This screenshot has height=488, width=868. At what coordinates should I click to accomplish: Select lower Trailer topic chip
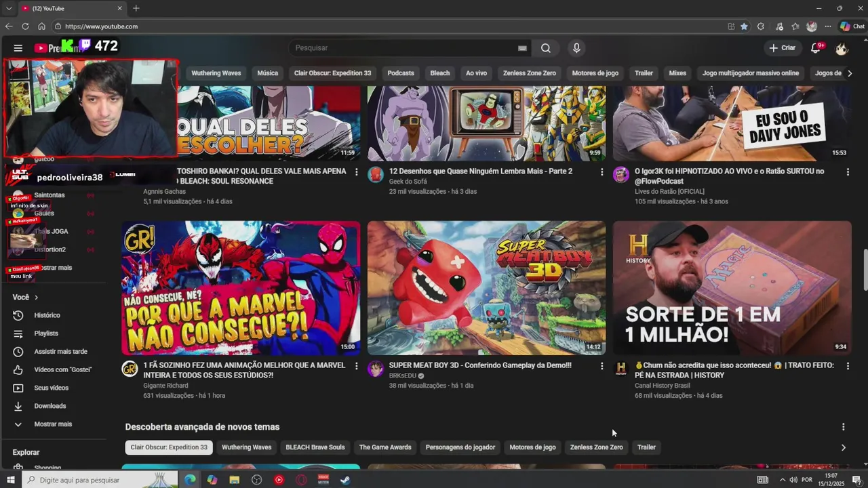tap(646, 447)
